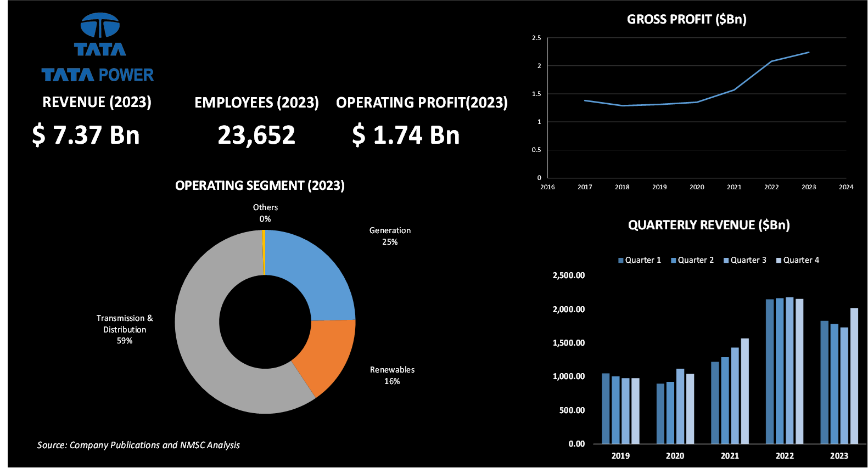
Task: Click the 1.5 label on gross profit axis
Action: [536, 94]
